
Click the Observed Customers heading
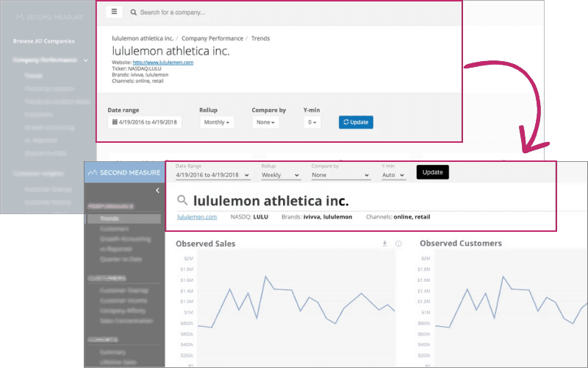[x=461, y=244]
